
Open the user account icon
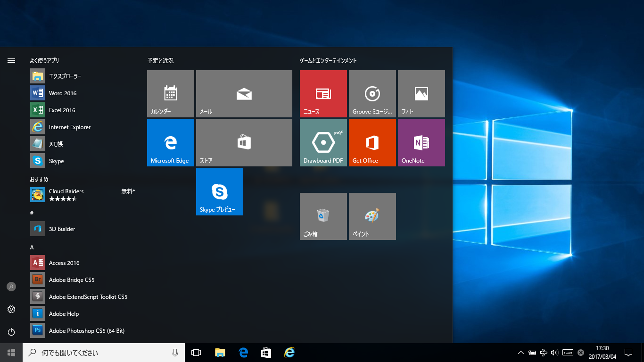tap(11, 287)
